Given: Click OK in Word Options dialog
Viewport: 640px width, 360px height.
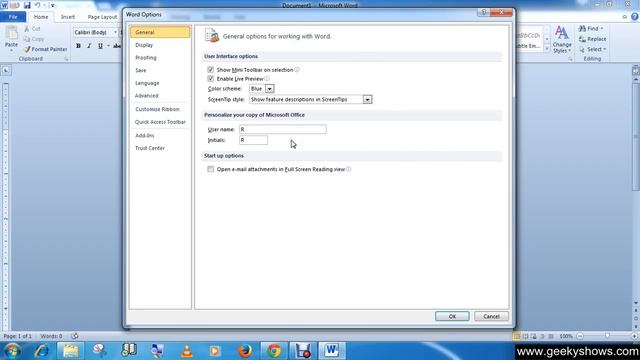Looking at the screenshot, I should tap(452, 316).
